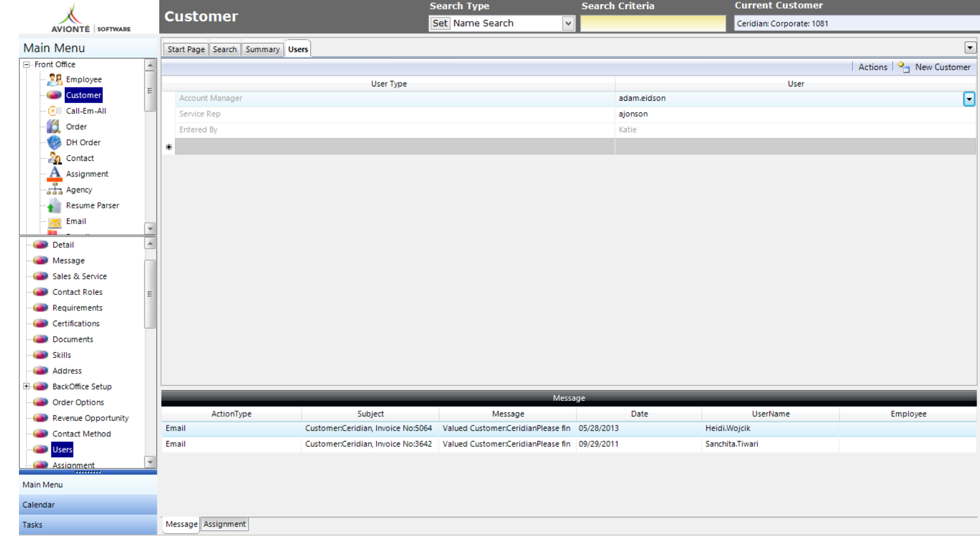980x536 pixels.
Task: Open the Account Manager user dropdown
Action: pyautogui.click(x=969, y=99)
